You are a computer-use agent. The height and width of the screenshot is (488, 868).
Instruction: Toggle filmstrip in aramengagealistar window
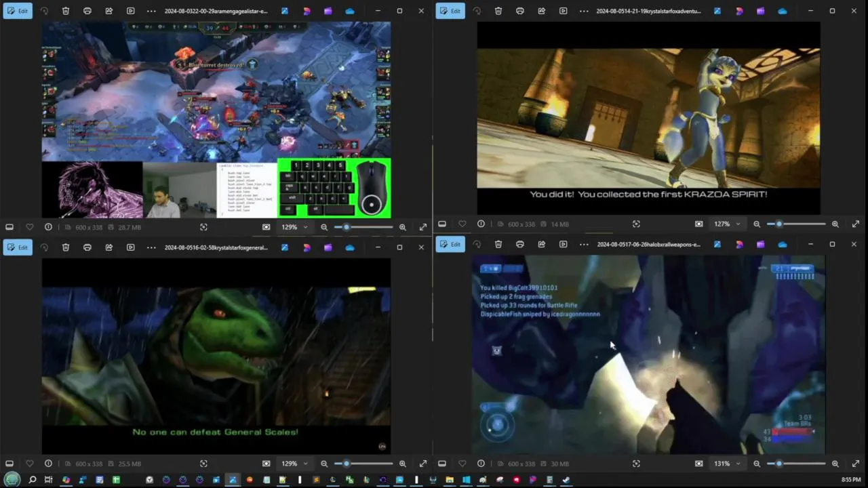click(x=9, y=227)
